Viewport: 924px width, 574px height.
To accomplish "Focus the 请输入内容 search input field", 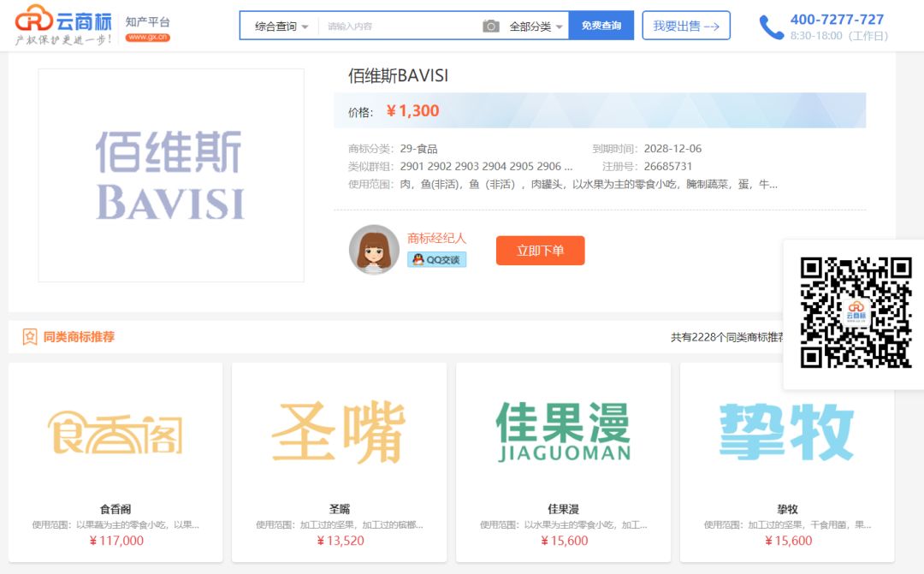I will 399,27.
